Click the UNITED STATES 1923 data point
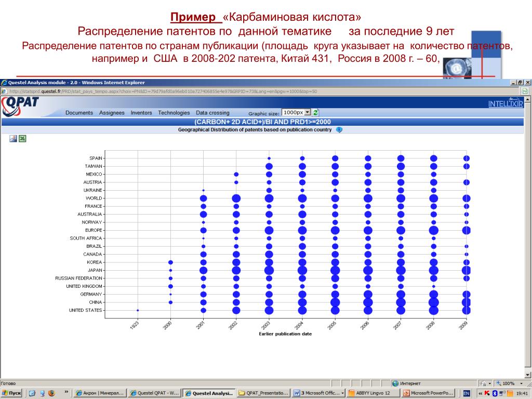This screenshot has width=532, height=399. coord(137,310)
